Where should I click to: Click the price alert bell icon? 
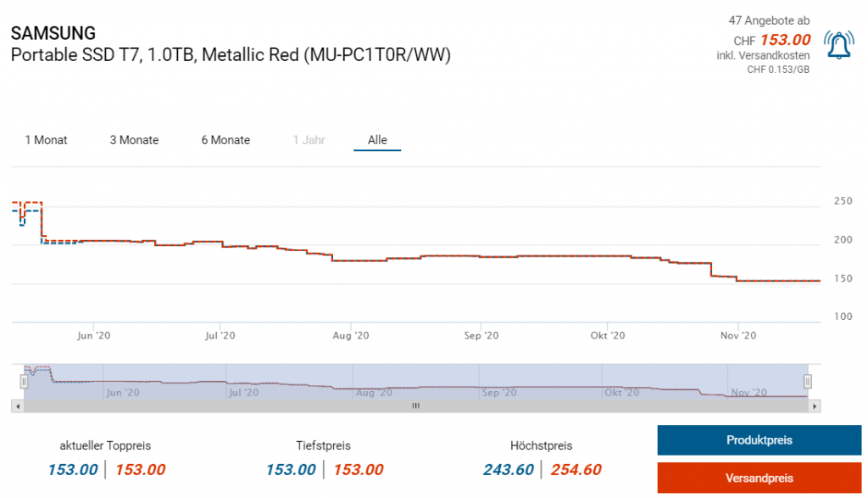pos(839,46)
